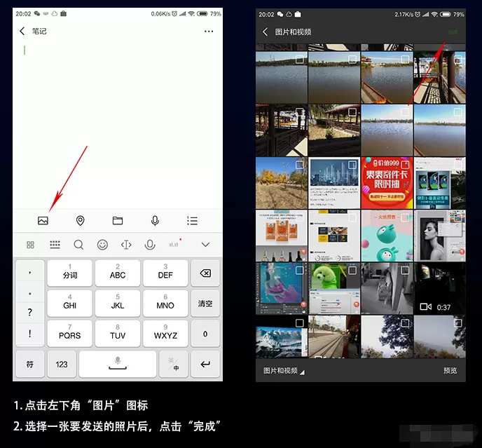Check the autumn trees photo checkbox

pos(299,165)
